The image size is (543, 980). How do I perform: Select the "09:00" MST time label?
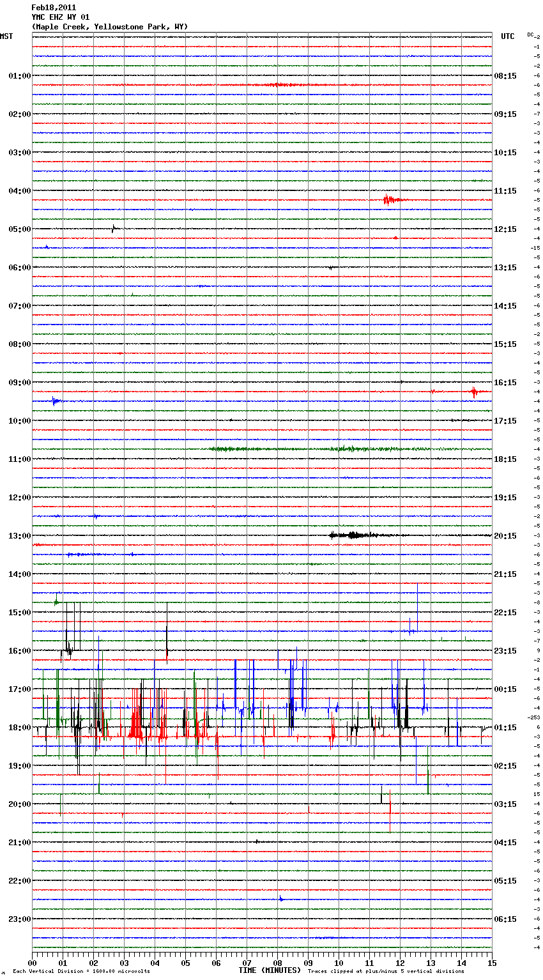(20, 383)
